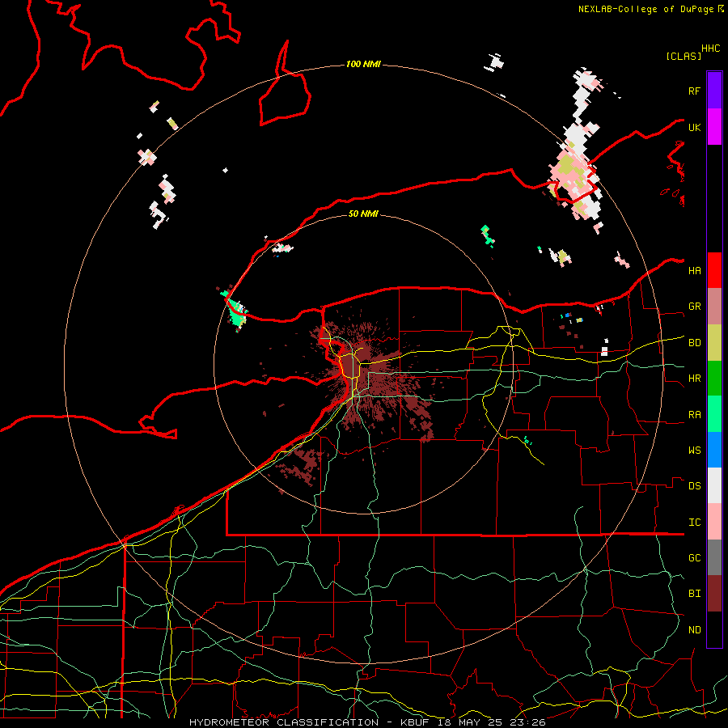
Task: Click the BD legend label
Action: click(x=694, y=343)
